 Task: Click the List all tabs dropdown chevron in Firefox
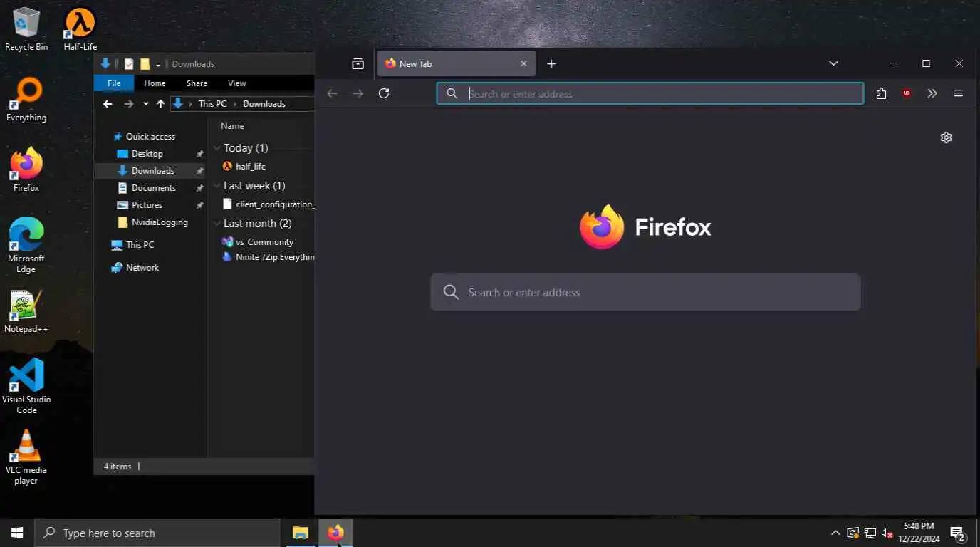[833, 63]
